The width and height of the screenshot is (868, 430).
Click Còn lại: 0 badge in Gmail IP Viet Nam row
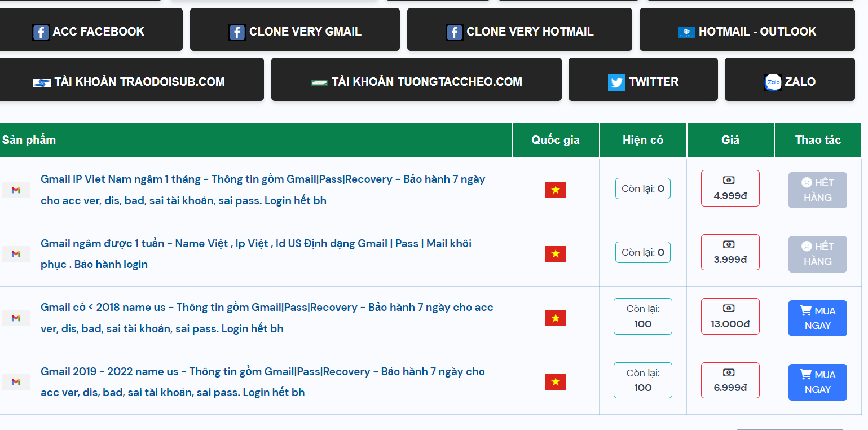click(643, 188)
